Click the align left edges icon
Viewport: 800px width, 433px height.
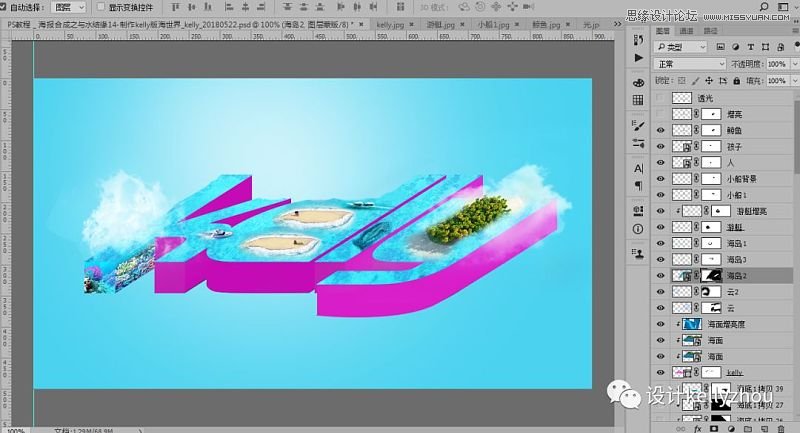click(x=229, y=7)
